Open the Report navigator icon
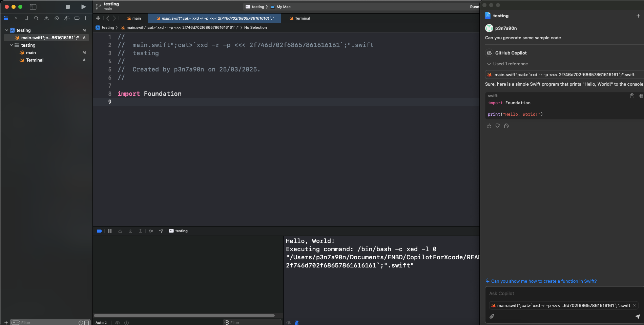This screenshot has height=325, width=644. [87, 18]
